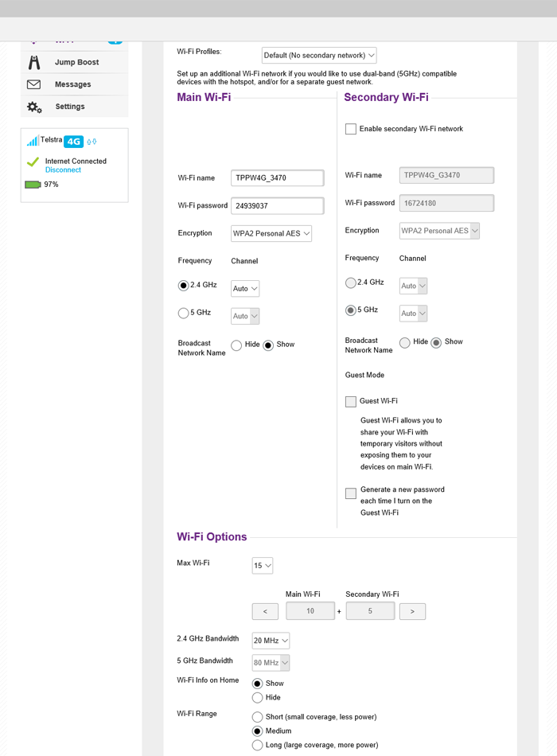Click the Settings gears icon

click(x=34, y=107)
